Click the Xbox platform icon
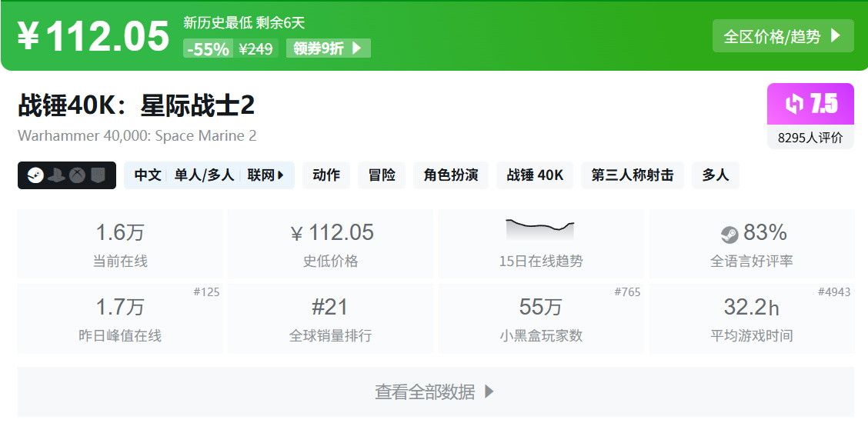This screenshot has height=433, width=868. pyautogui.click(x=77, y=175)
